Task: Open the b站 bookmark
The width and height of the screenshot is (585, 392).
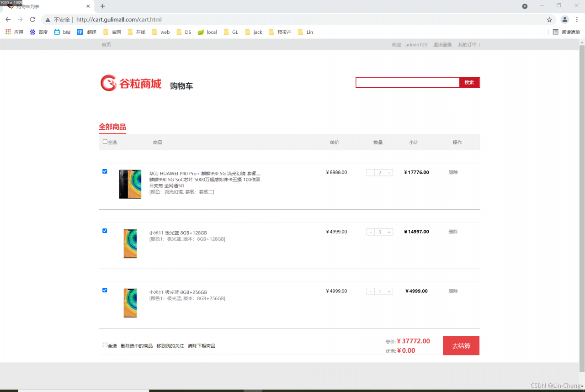Action: click(62, 32)
